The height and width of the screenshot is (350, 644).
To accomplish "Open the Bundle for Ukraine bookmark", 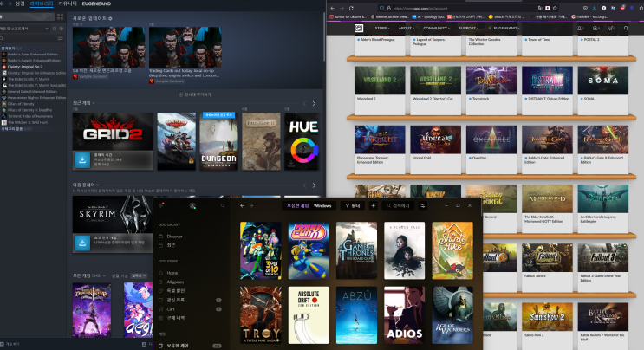I will pos(348,16).
